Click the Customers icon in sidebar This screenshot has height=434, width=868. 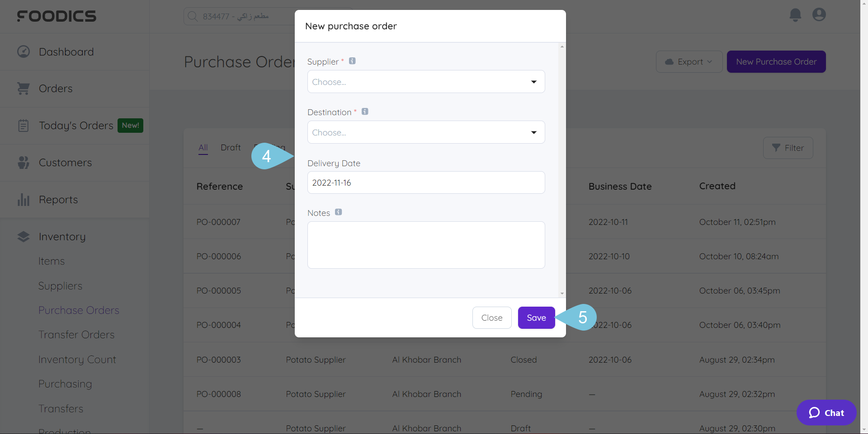tap(23, 162)
